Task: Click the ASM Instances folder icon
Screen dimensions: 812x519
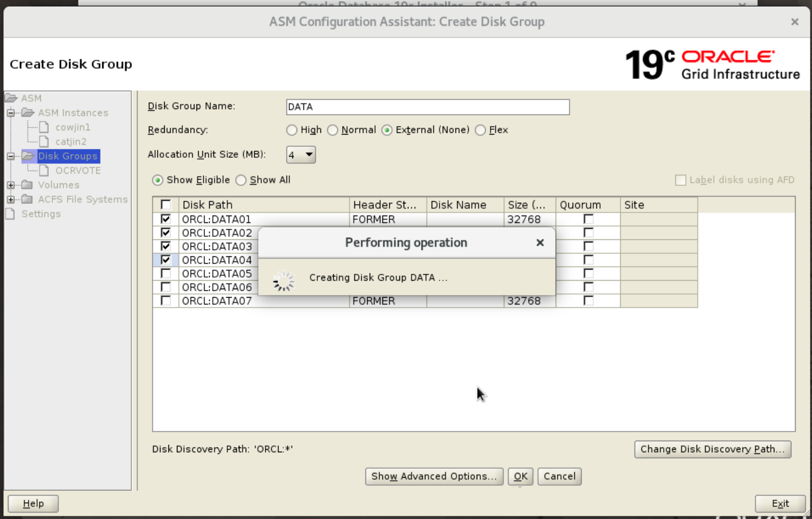Action: (x=28, y=113)
